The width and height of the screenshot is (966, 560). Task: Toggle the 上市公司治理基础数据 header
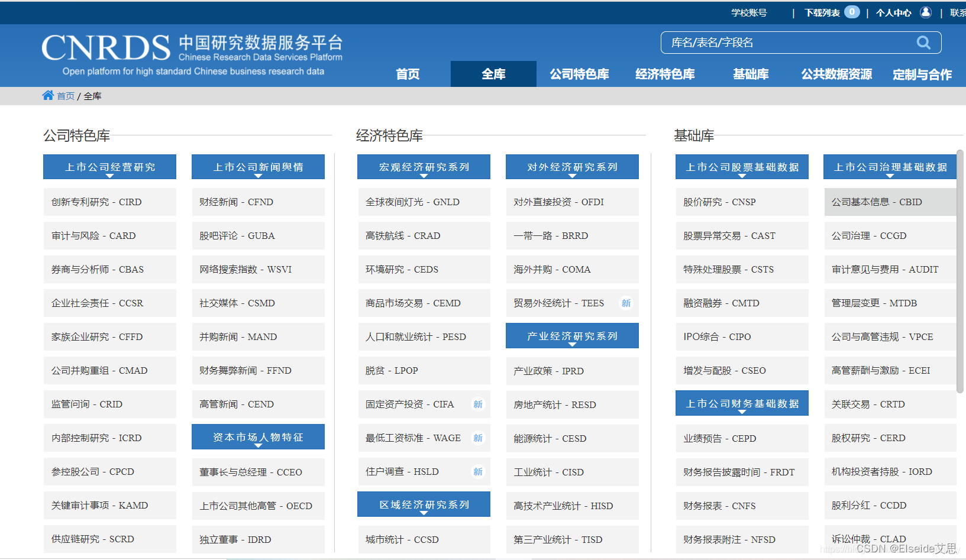(890, 167)
